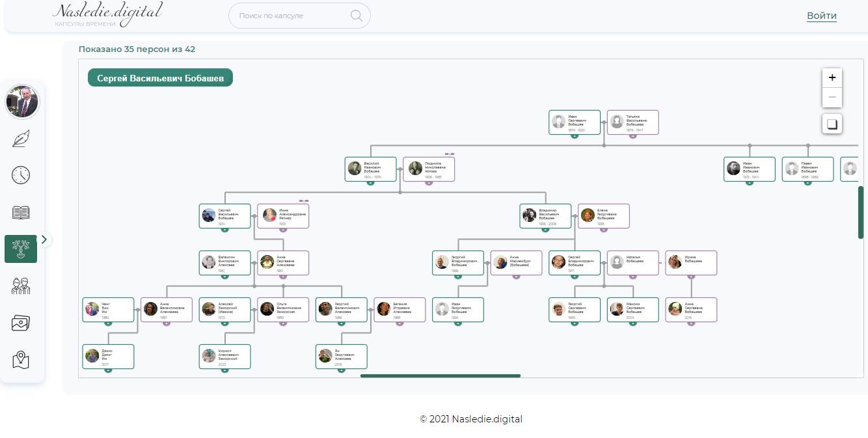868x438 pixels.
Task: Open the people group sidebar icon
Action: [21, 286]
